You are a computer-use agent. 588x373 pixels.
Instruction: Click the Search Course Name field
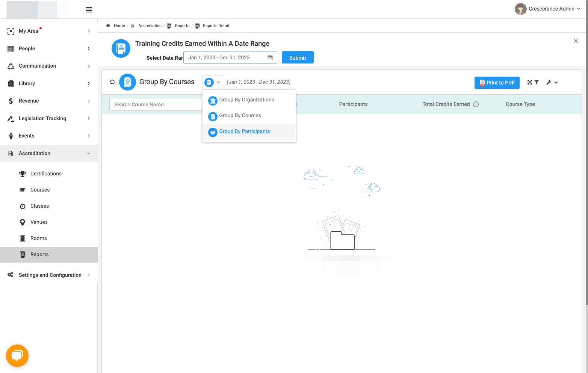156,104
